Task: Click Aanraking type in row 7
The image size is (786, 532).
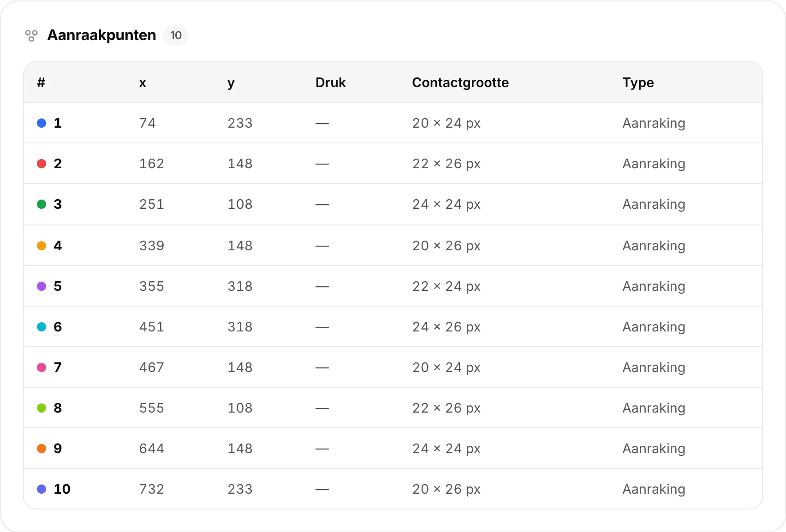Action: click(654, 367)
